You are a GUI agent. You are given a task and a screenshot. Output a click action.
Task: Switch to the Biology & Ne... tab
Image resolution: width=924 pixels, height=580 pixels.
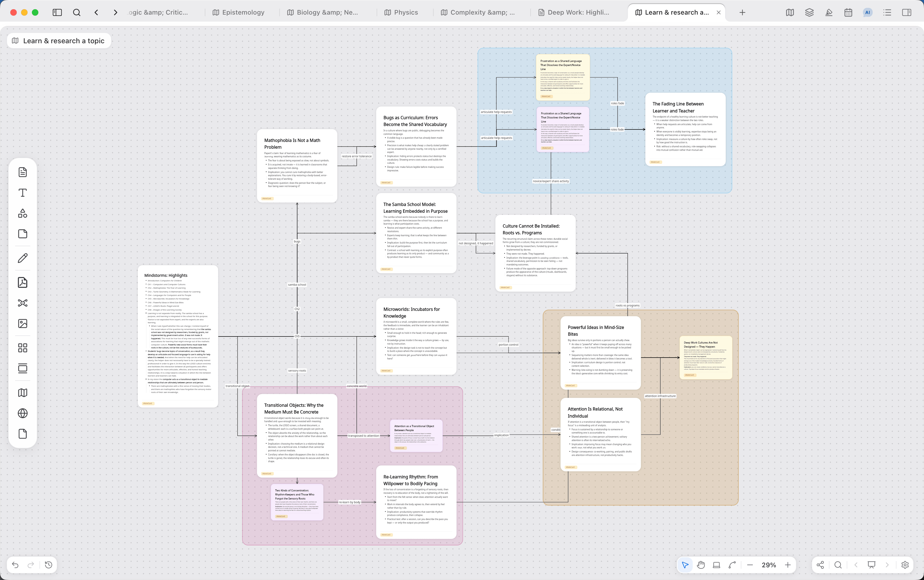click(x=322, y=12)
